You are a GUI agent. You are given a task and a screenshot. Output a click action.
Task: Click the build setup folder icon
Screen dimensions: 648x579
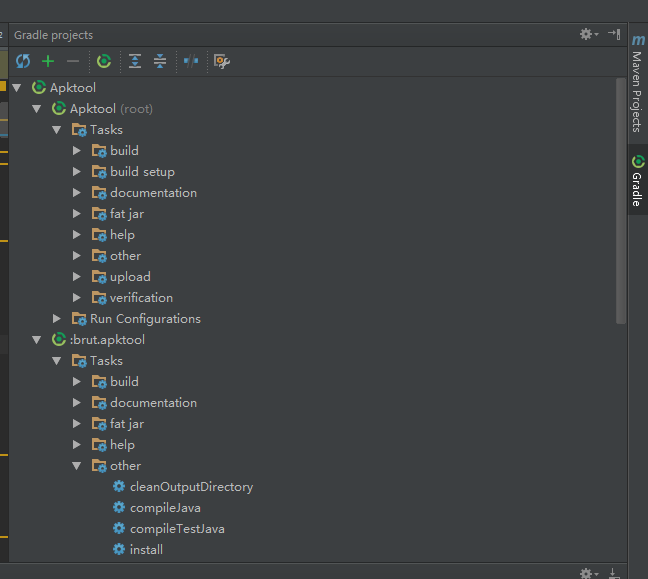point(99,172)
